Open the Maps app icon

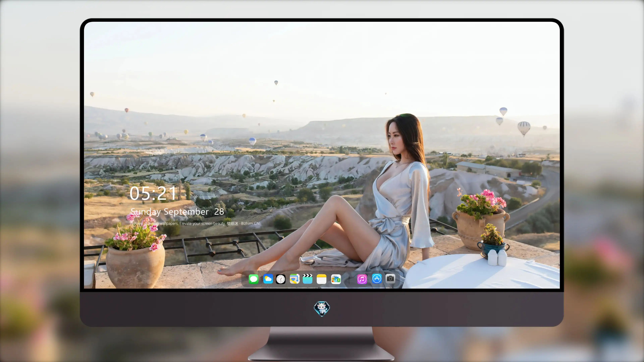pyautogui.click(x=294, y=279)
